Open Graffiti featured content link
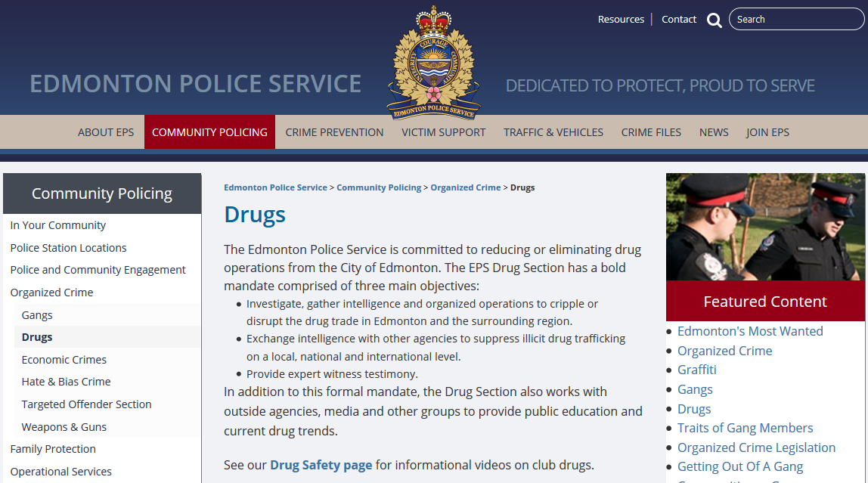Viewport: 868px width, 483px height. (697, 370)
